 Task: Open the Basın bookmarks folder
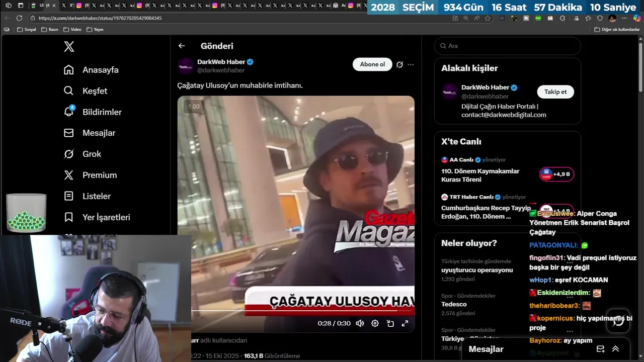pyautogui.click(x=50, y=30)
